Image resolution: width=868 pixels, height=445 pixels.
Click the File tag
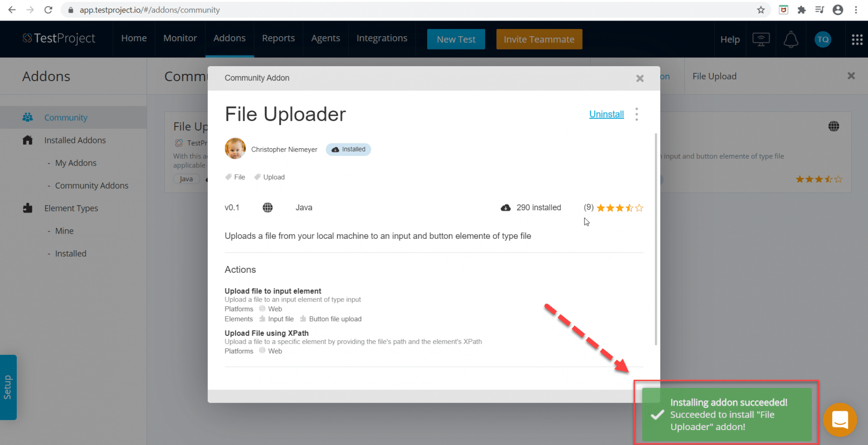click(235, 177)
